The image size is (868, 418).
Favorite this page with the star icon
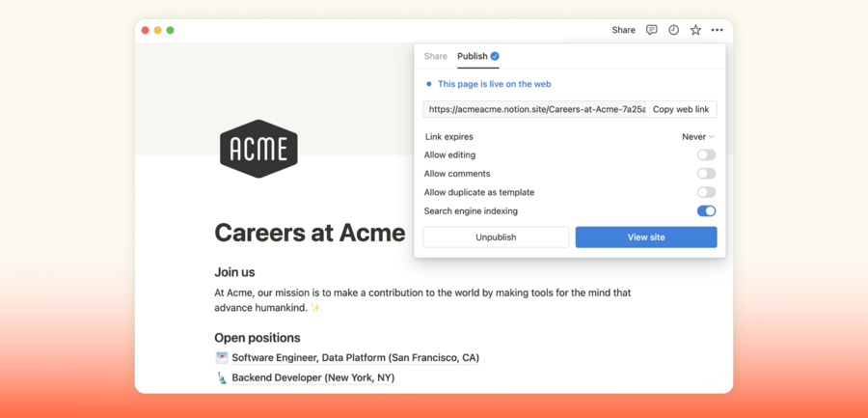click(695, 30)
